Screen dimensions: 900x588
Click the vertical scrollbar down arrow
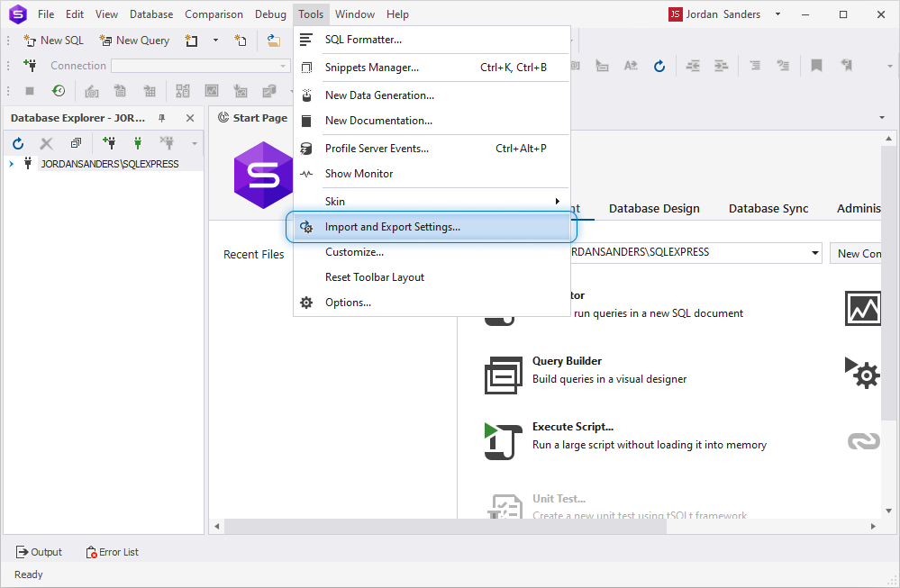888,511
